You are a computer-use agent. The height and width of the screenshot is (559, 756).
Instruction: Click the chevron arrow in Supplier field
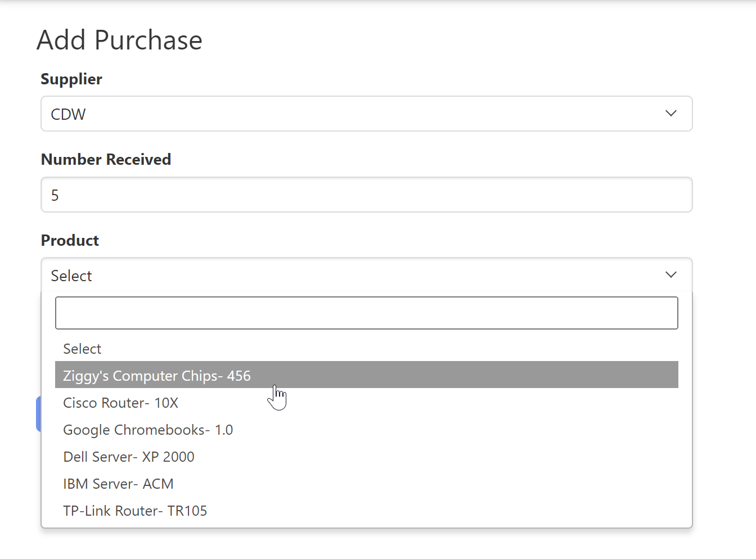click(670, 114)
